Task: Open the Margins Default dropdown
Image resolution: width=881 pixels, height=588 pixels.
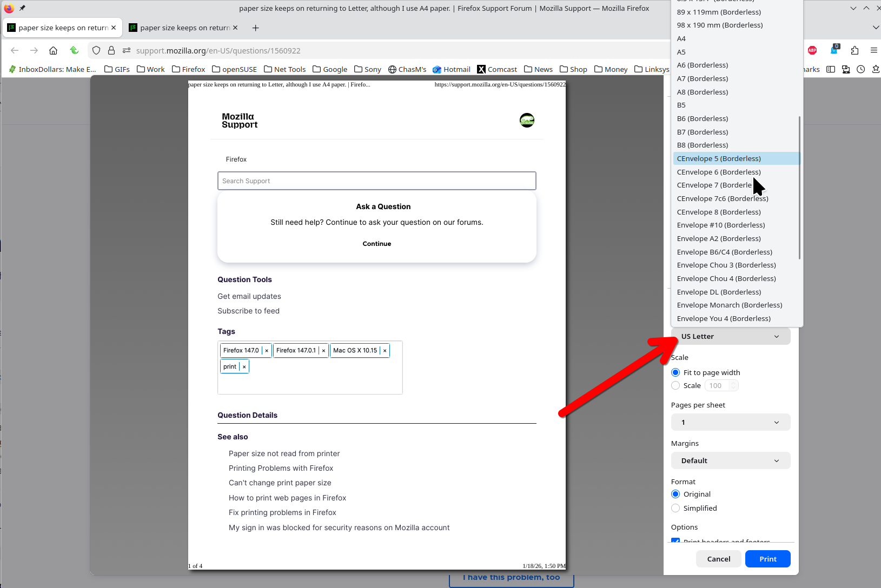Action: 731,460
